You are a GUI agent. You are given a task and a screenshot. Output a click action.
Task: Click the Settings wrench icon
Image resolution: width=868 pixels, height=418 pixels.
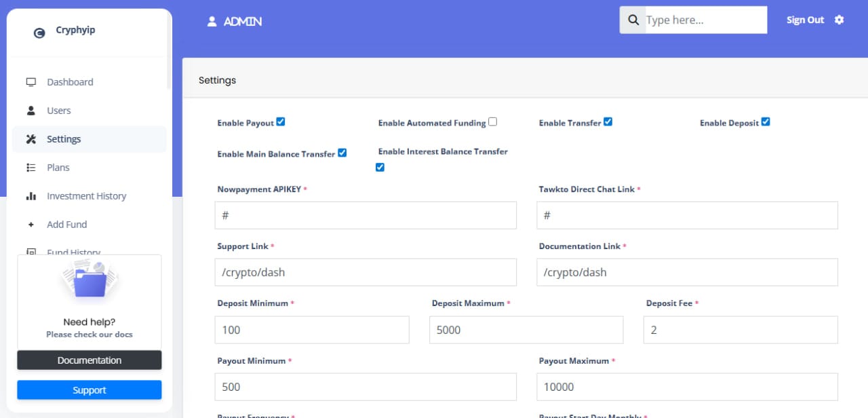(31, 138)
